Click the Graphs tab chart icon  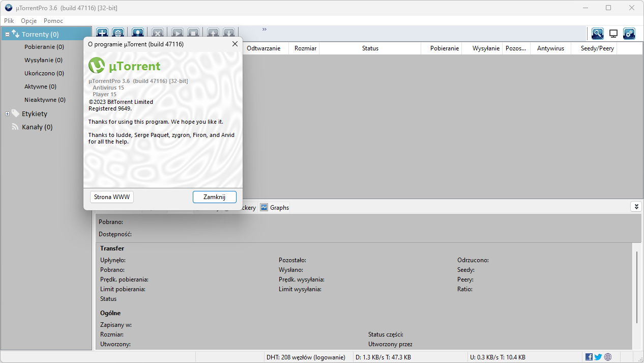point(264,207)
